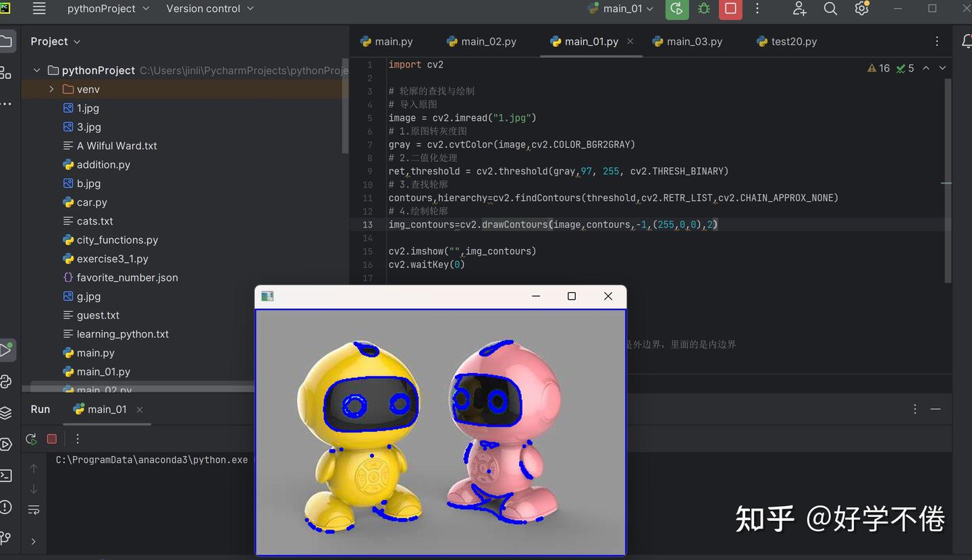Expand the venv folder

click(x=51, y=89)
